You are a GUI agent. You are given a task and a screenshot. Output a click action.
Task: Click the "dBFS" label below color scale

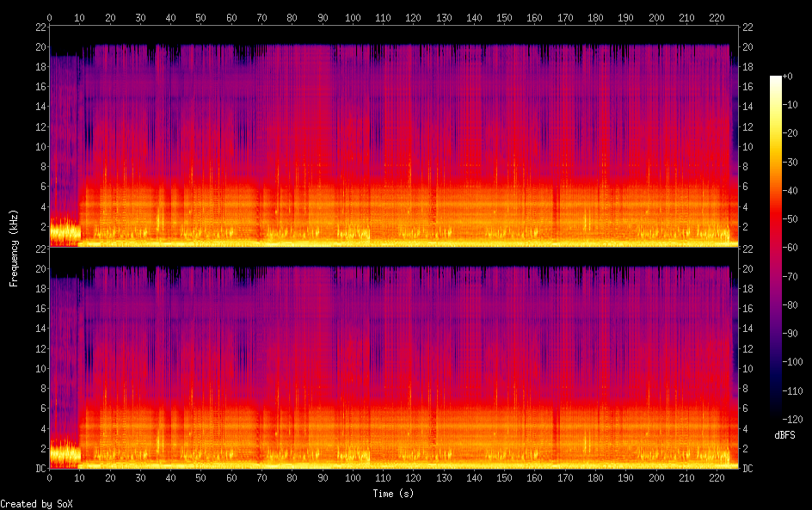[784, 436]
